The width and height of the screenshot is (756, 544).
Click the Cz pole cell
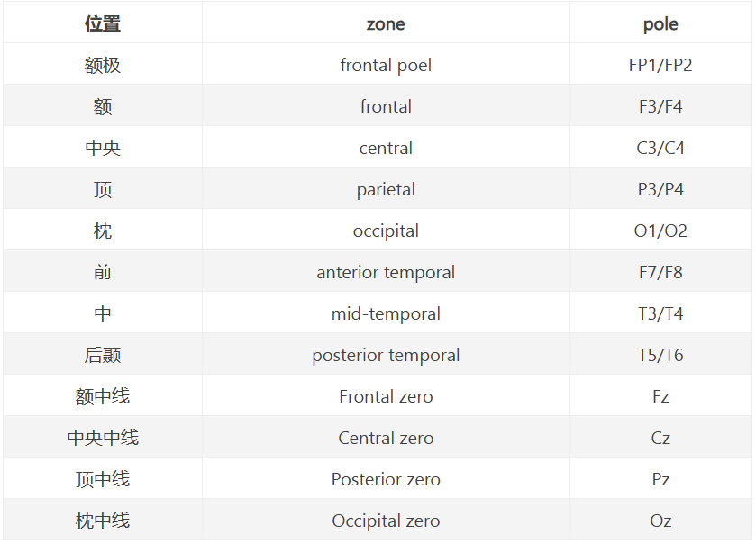click(x=660, y=438)
